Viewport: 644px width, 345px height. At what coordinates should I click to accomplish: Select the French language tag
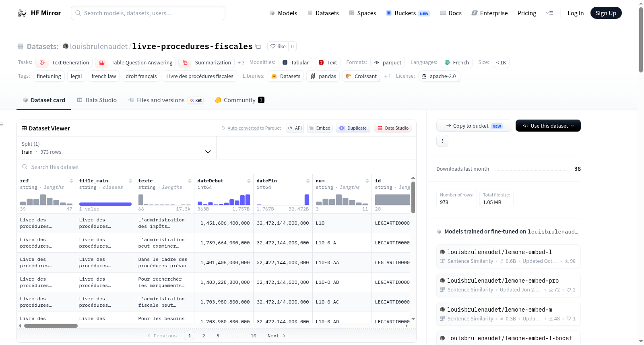tap(456, 62)
